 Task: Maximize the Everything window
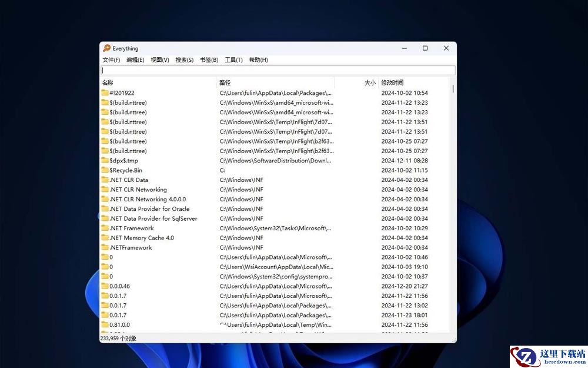pos(425,48)
